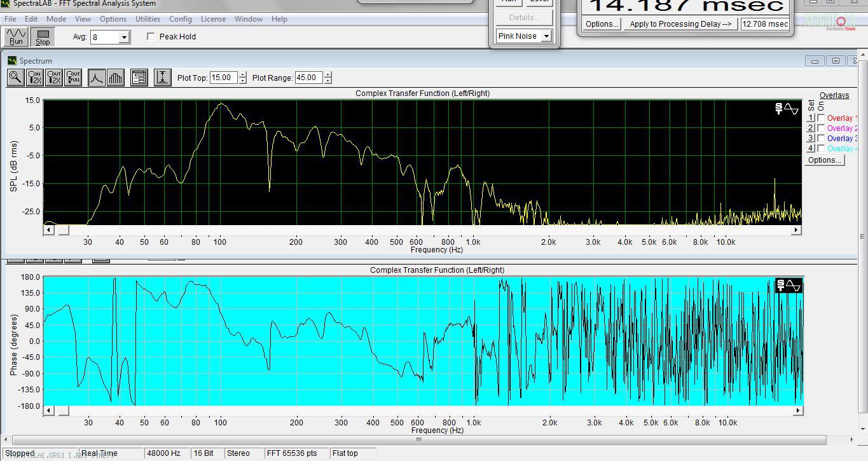This screenshot has height=461, width=868.
Task: Open the Pink Noise signal dropdown
Action: tap(546, 36)
